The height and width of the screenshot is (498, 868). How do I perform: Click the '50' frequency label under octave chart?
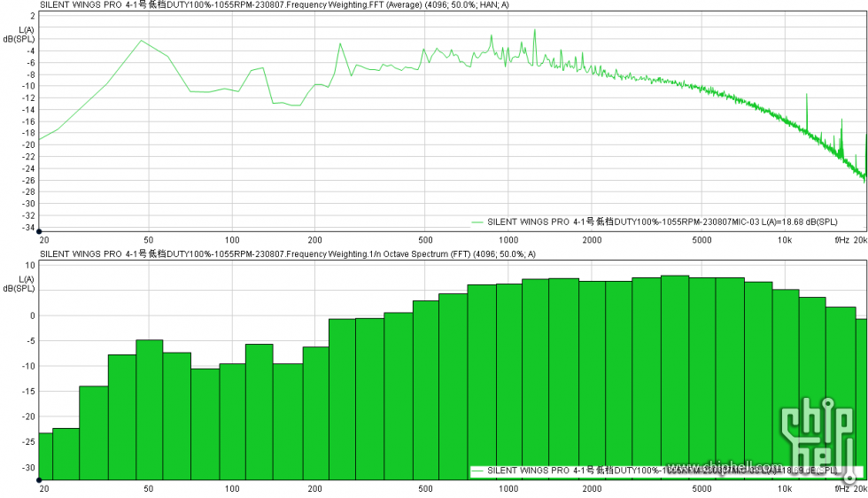[x=149, y=488]
